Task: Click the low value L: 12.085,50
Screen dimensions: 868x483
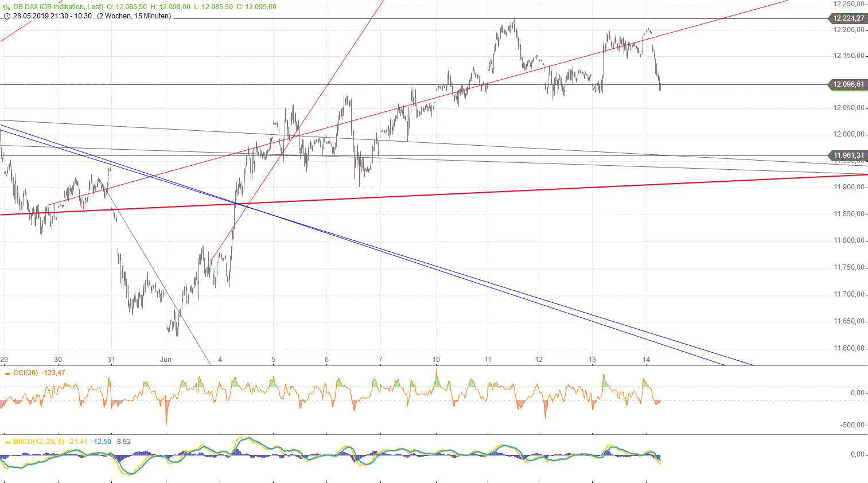Action: point(213,7)
